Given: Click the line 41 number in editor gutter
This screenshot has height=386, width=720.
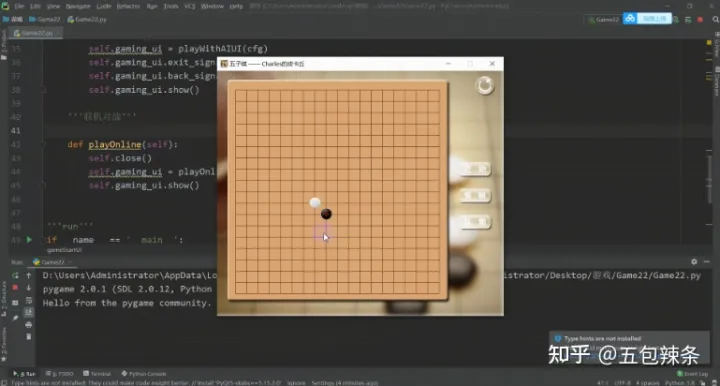Looking at the screenshot, I should (16, 131).
